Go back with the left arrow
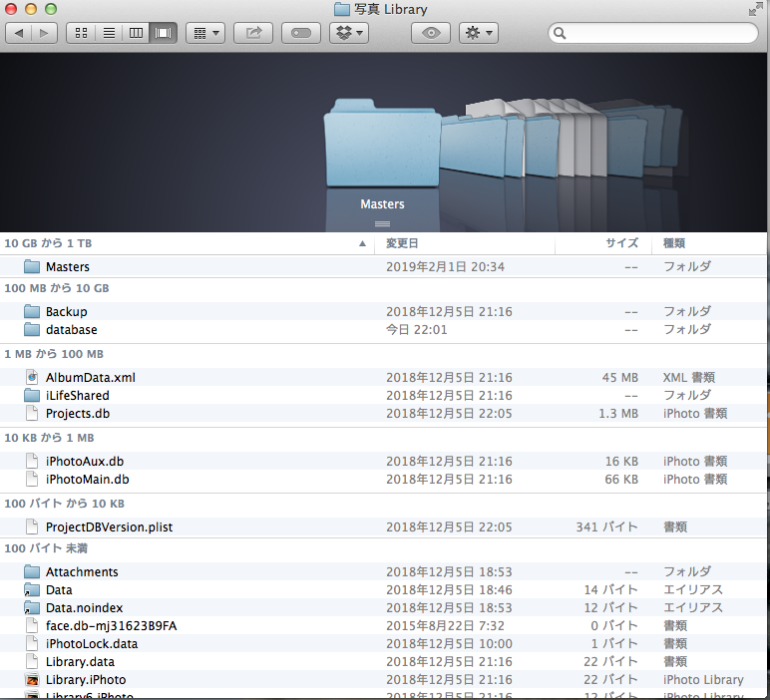This screenshot has width=770, height=700. click(19, 33)
